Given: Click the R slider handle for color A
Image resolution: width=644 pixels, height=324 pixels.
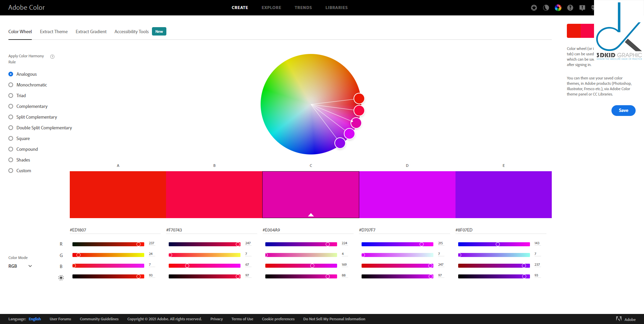Looking at the screenshot, I should pyautogui.click(x=139, y=244).
